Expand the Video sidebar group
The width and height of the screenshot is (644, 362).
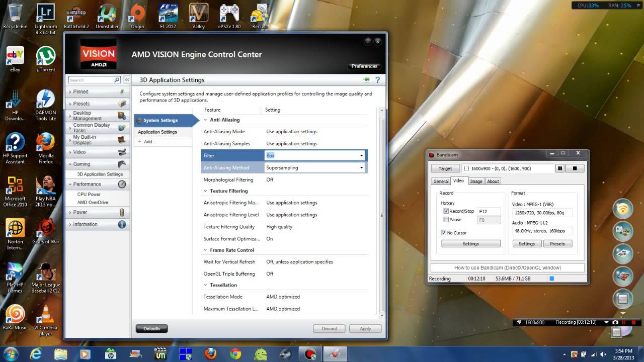98,152
